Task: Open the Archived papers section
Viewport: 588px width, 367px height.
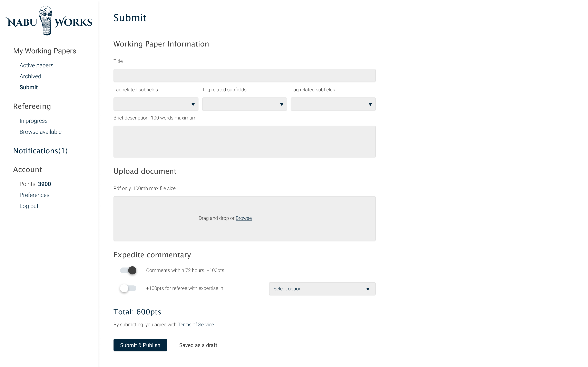Action: click(x=30, y=76)
